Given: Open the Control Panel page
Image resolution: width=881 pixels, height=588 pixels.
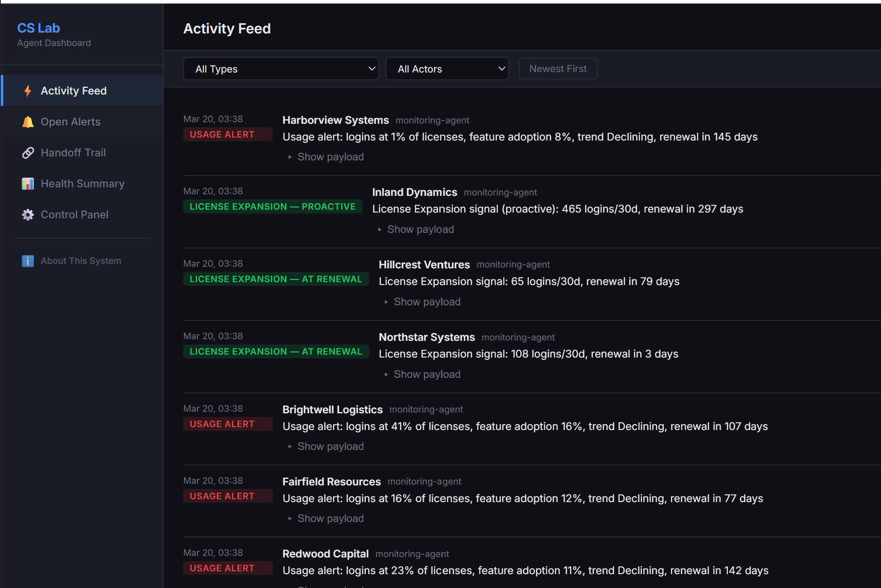Looking at the screenshot, I should (83, 214).
